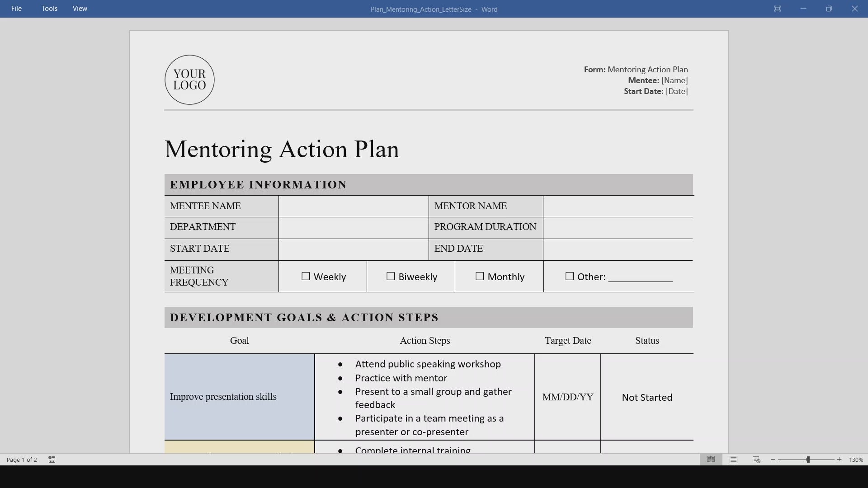Screen dimensions: 868x488
Task: Click the Page 1 of 2 indicator
Action: tap(22, 460)
